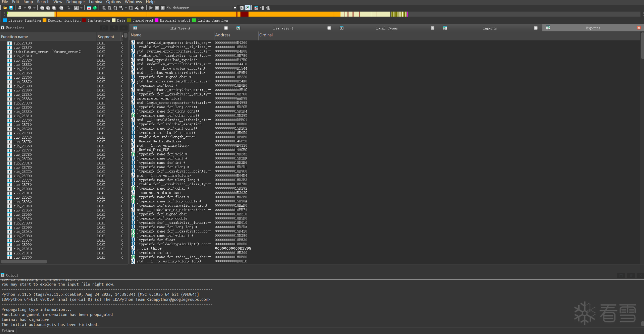The width and height of the screenshot is (644, 334).
Task: Switch to the IDA View-A tab
Action: (180, 28)
